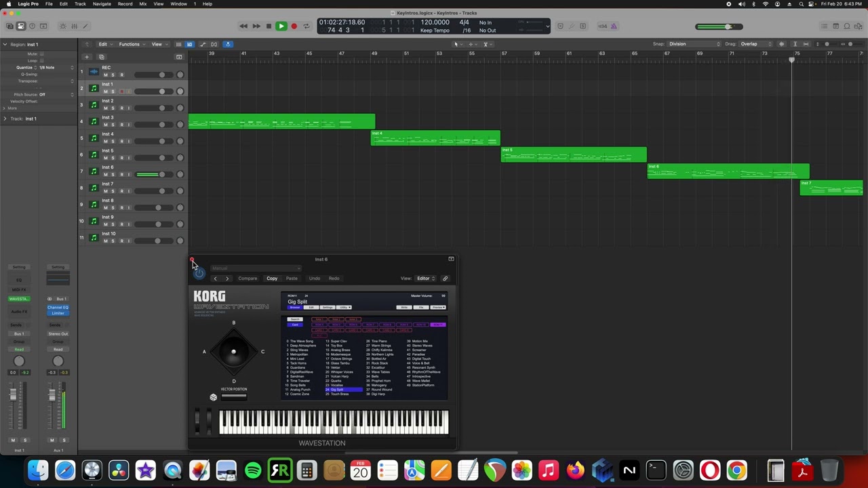The height and width of the screenshot is (488, 868).
Task: Toggle blue Catch playhead button
Action: pos(228,44)
